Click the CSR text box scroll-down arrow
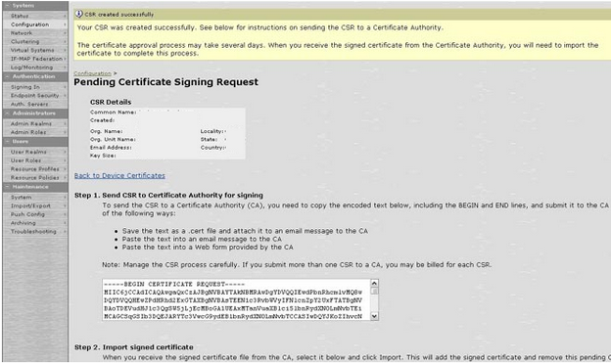611x364 pixels. pyautogui.click(x=374, y=316)
